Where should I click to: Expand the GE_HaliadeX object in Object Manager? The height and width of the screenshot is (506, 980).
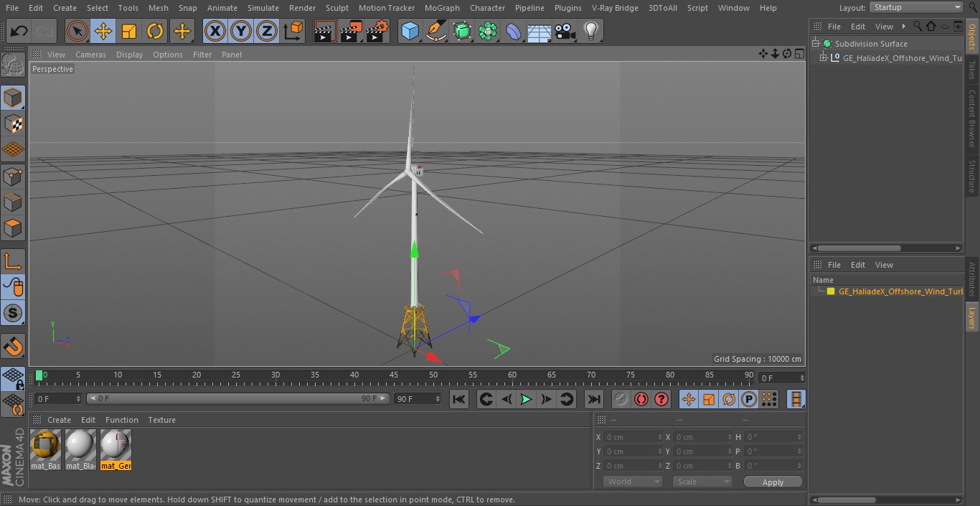[x=824, y=58]
